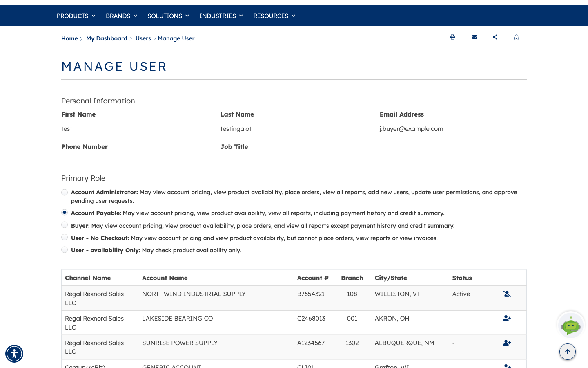
Task: Jump back to top of page
Action: [x=568, y=352]
